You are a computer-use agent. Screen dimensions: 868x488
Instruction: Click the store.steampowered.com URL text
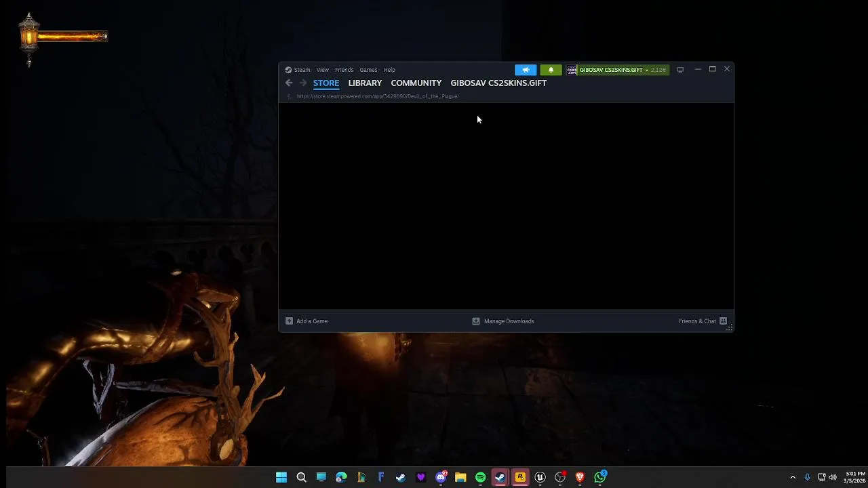tap(378, 96)
